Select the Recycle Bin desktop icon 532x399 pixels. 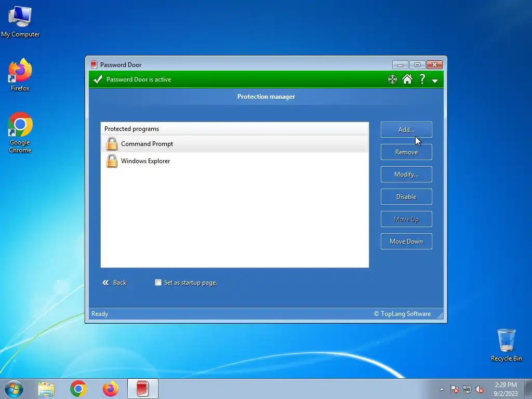[x=506, y=345]
